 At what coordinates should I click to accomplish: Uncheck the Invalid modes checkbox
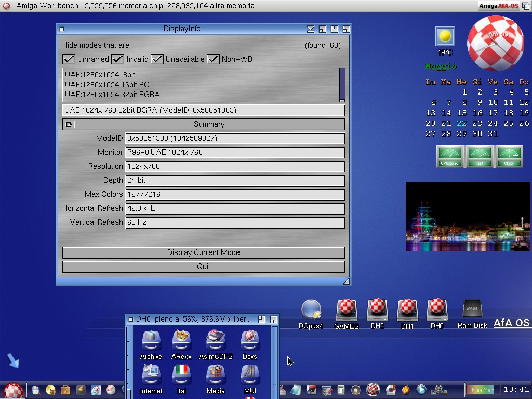(x=117, y=59)
